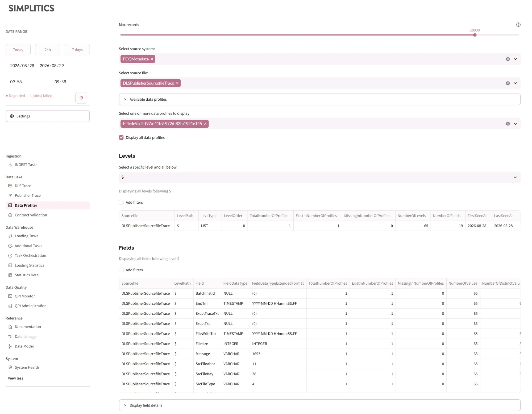Image resolution: width=532 pixels, height=414 pixels.
Task: Clear all selected data profiles
Action: (x=508, y=124)
